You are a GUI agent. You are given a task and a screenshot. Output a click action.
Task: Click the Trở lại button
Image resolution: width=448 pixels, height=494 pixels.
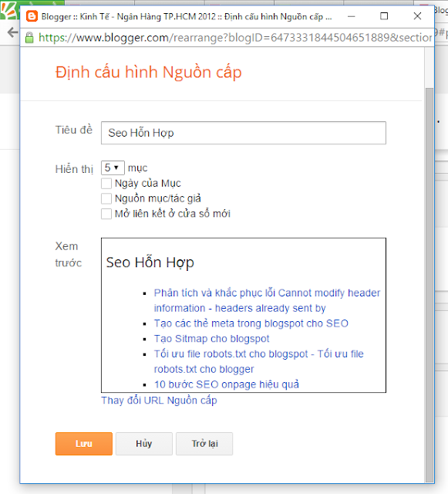click(204, 444)
